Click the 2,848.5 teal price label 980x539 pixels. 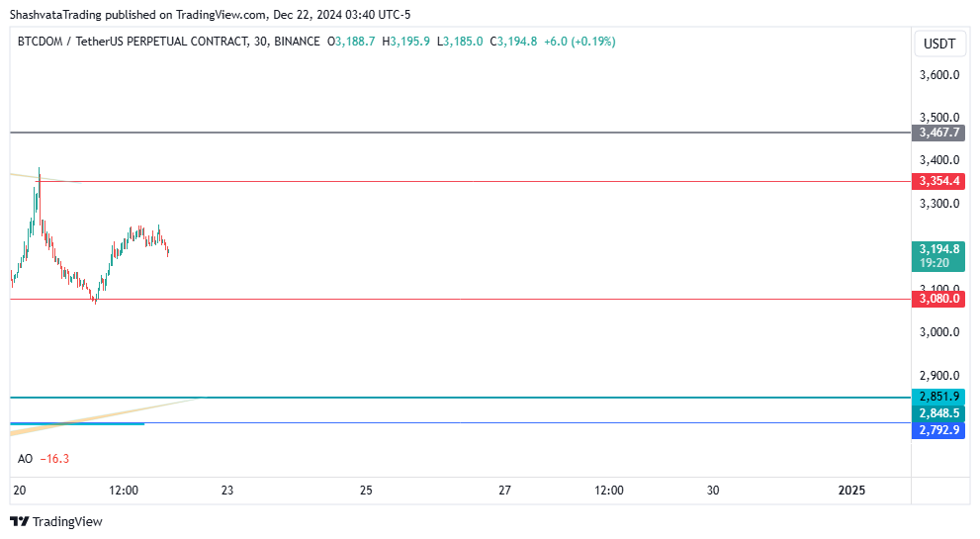(938, 413)
